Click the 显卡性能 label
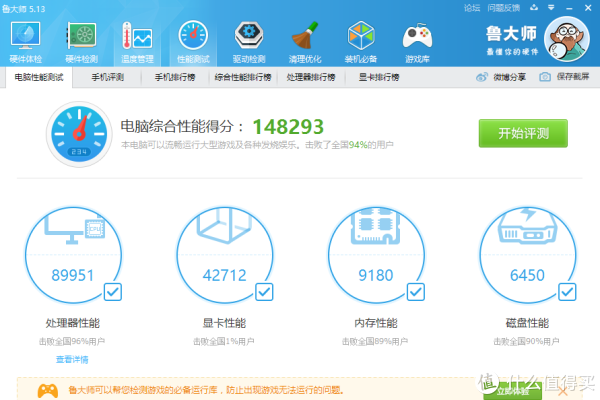This screenshot has width=600, height=400. click(x=224, y=323)
